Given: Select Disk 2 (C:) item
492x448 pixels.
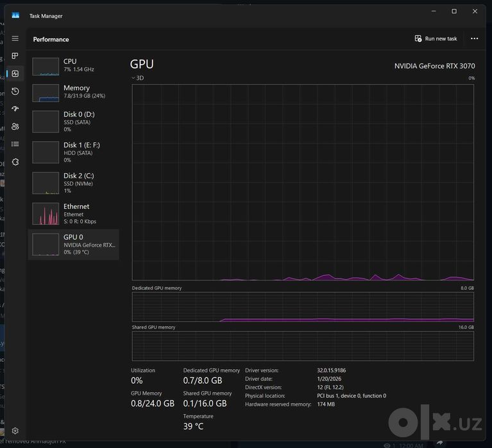Looking at the screenshot, I should point(73,183).
